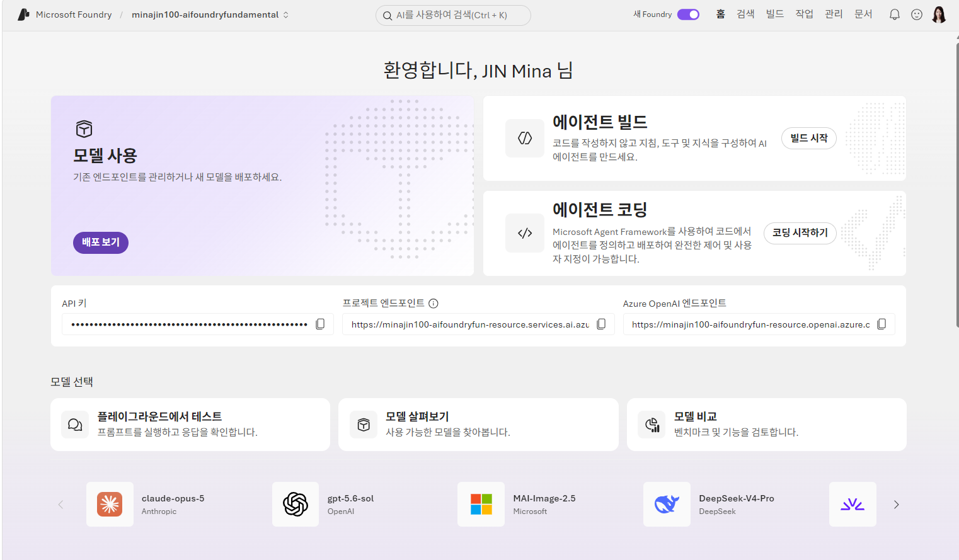Click the purple model logo at the carousel end
Screen dimensions: 959x560
[x=853, y=504]
